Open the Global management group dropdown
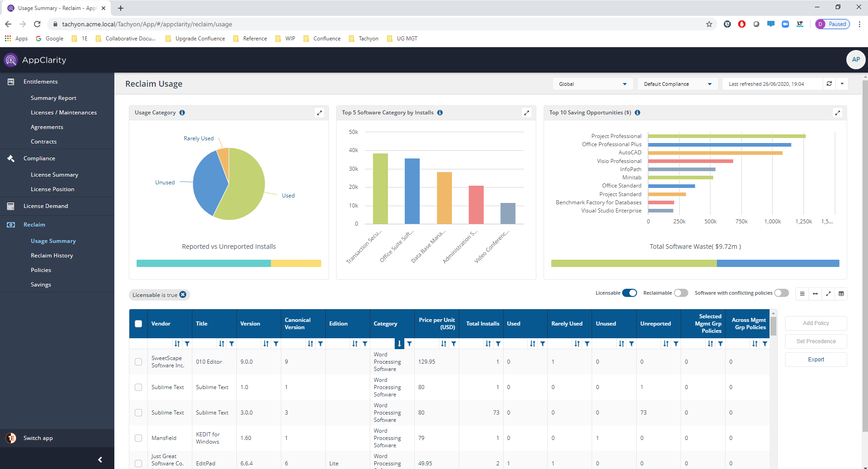 point(593,84)
